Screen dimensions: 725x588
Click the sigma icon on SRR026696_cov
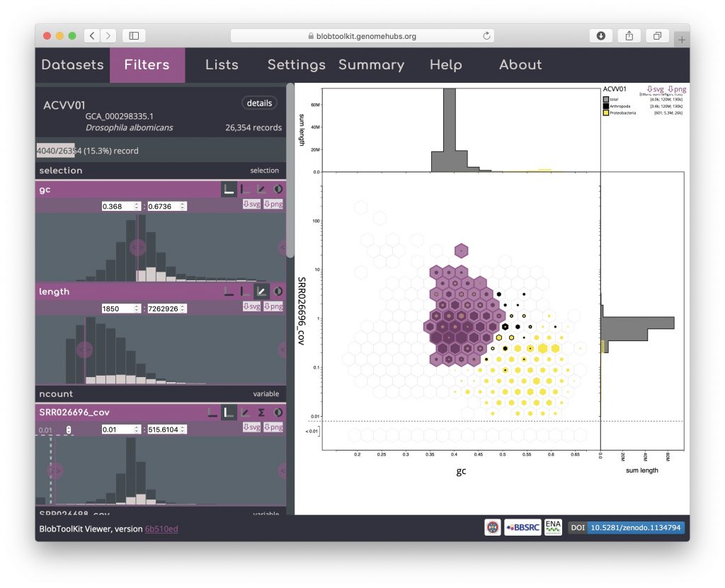click(261, 412)
